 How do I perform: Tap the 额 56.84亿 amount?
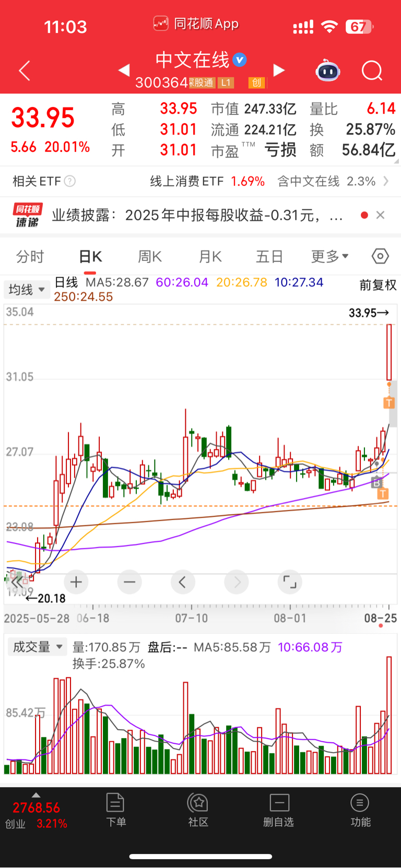[x=352, y=150]
